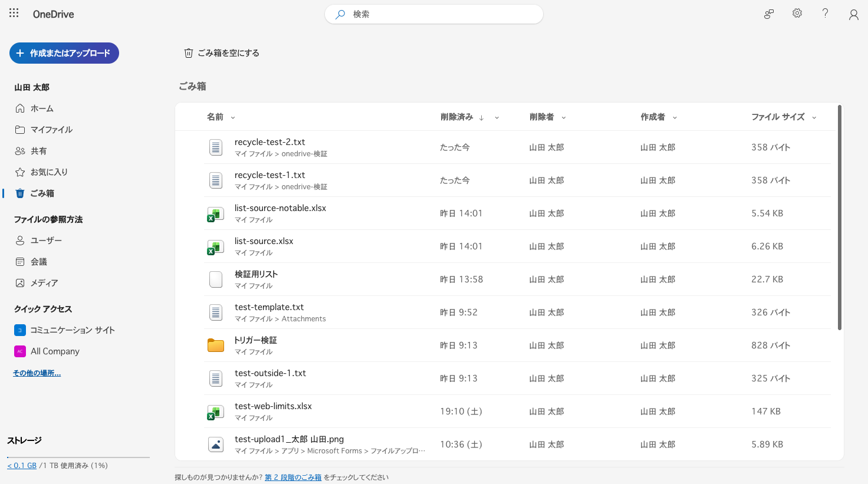The height and width of the screenshot is (484, 868).
Task: Select the トリガー検証 folder name
Action: (255, 340)
